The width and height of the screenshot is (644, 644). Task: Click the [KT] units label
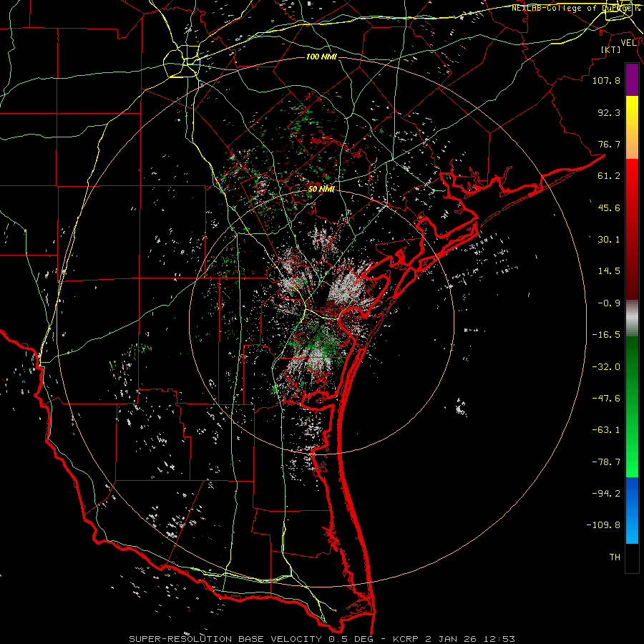pos(611,49)
